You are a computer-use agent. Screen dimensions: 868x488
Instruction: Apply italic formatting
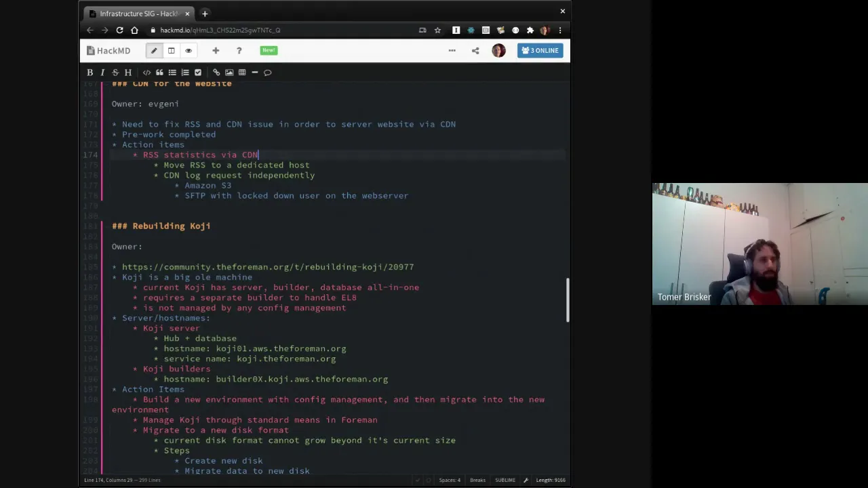[102, 73]
